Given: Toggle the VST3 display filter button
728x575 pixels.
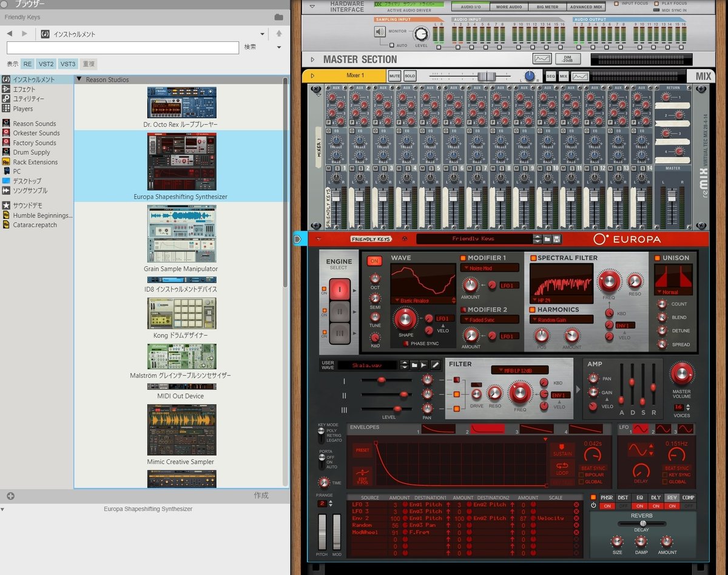Looking at the screenshot, I should click(x=68, y=64).
